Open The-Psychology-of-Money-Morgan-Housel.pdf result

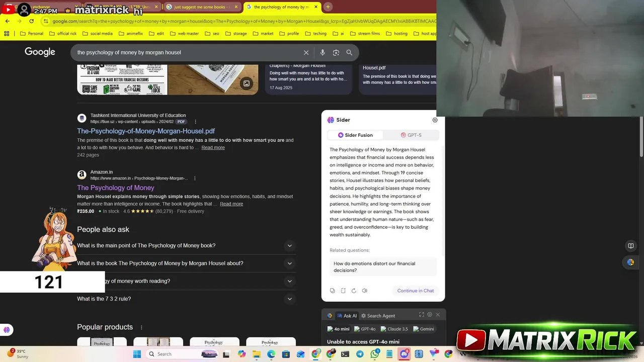point(146,131)
